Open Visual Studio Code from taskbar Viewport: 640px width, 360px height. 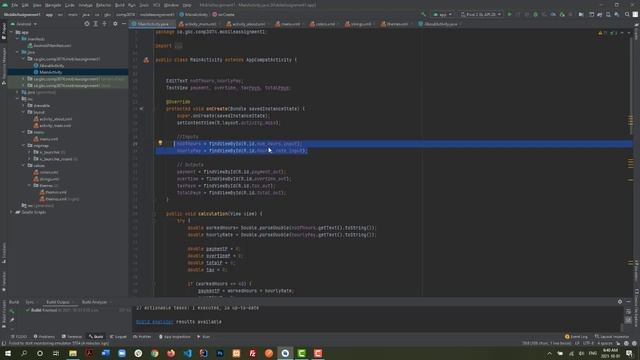pyautogui.click(x=187, y=353)
